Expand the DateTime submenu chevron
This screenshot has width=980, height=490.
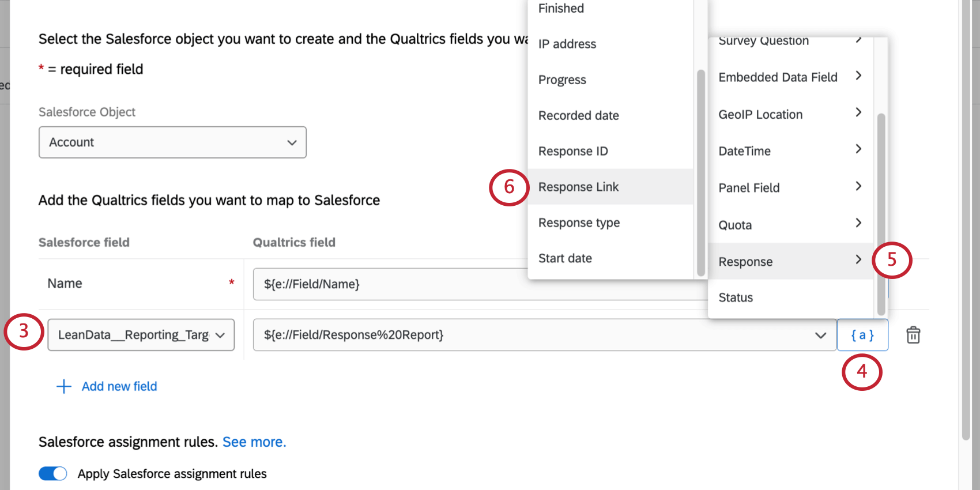coord(858,149)
